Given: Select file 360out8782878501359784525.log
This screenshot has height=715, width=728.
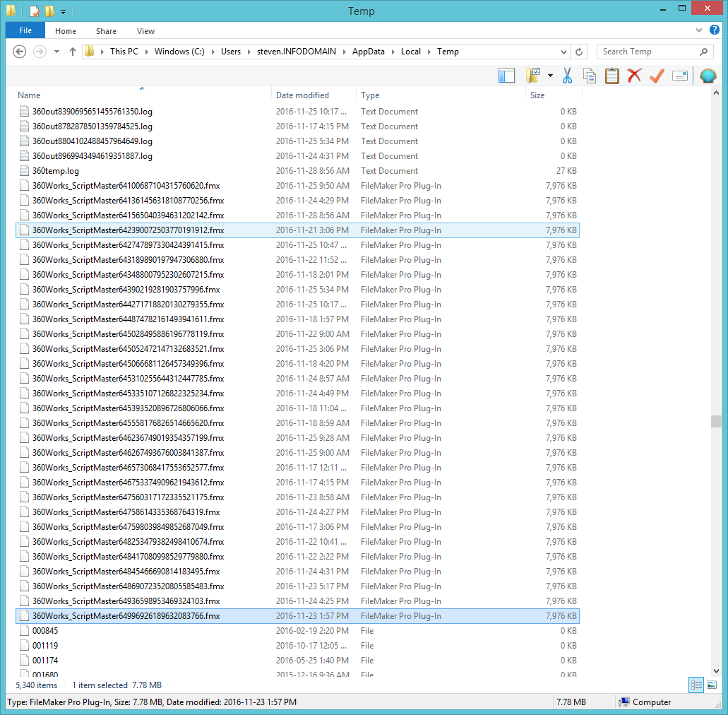Looking at the screenshot, I should click(93, 126).
